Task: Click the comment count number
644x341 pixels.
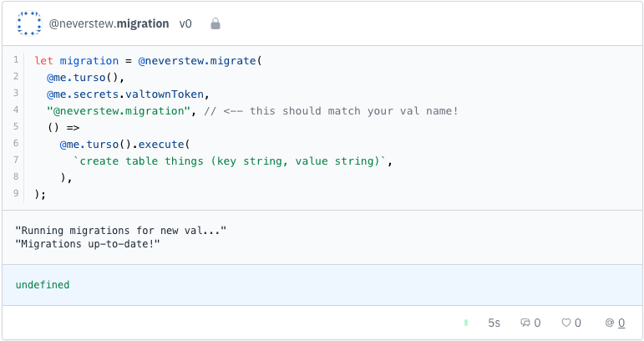Action: click(537, 323)
